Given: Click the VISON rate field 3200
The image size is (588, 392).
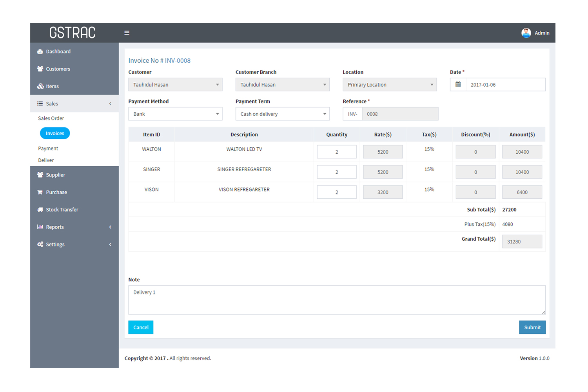Looking at the screenshot, I should [x=383, y=192].
